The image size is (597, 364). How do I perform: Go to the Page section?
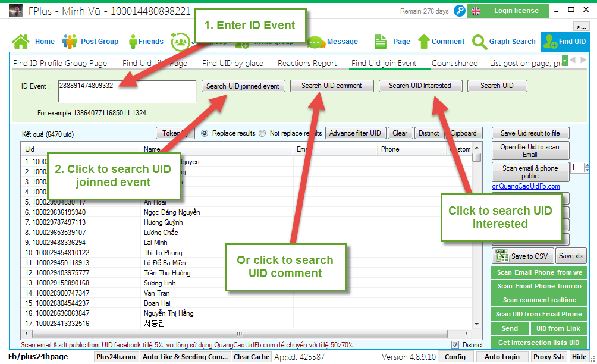[392, 42]
